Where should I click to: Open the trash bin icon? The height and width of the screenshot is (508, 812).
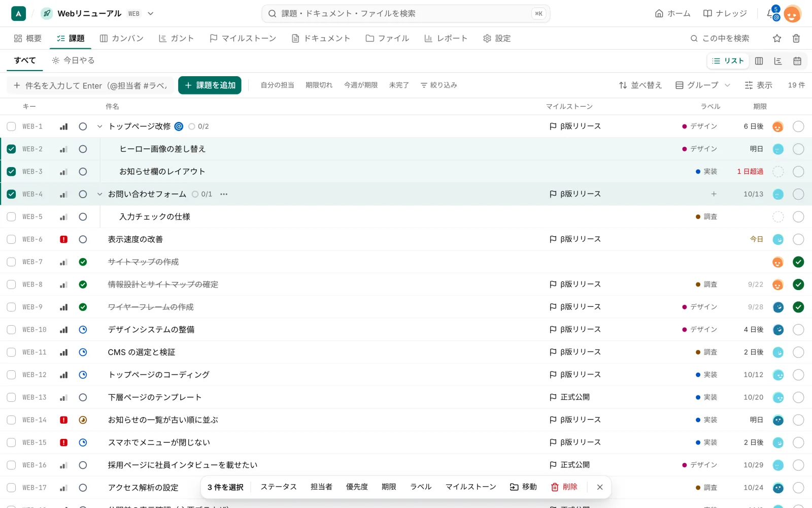pos(796,38)
